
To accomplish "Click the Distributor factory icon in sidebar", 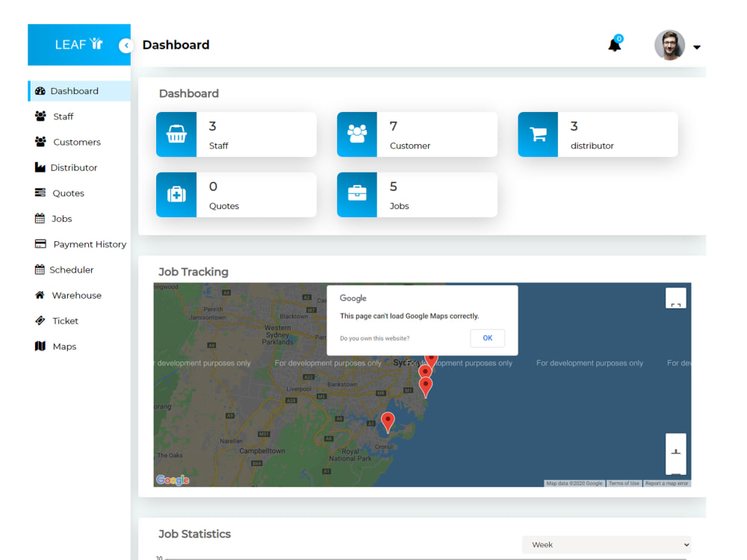I will click(40, 167).
